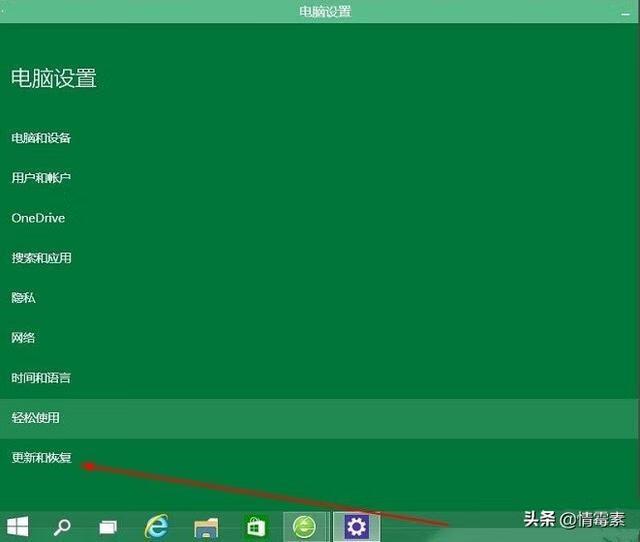Open the Windows Store taskbar icon

(x=256, y=526)
